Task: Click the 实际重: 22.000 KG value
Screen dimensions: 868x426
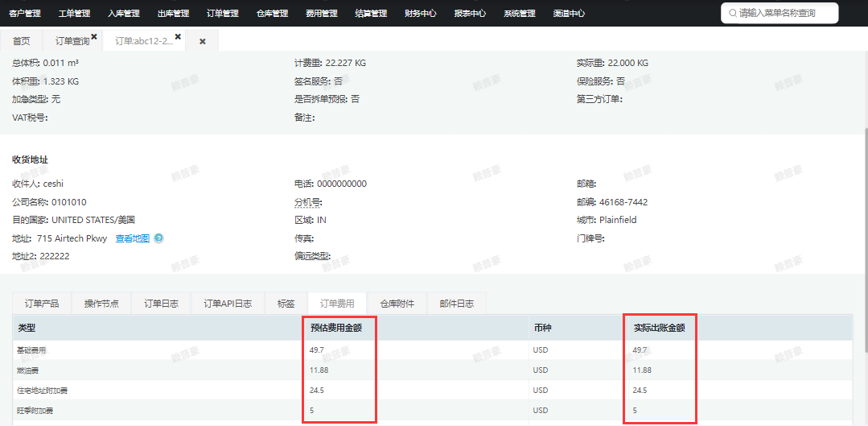Action: [612, 63]
